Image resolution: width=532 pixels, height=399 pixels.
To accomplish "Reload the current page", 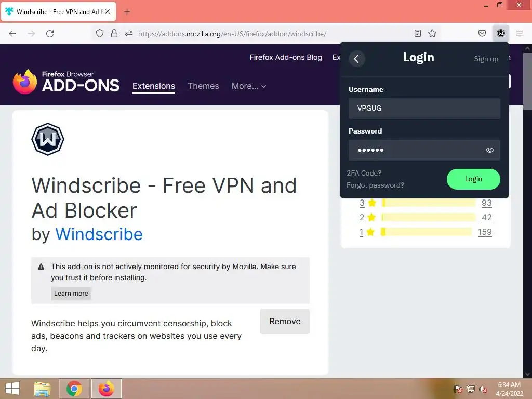I will tap(50, 33).
